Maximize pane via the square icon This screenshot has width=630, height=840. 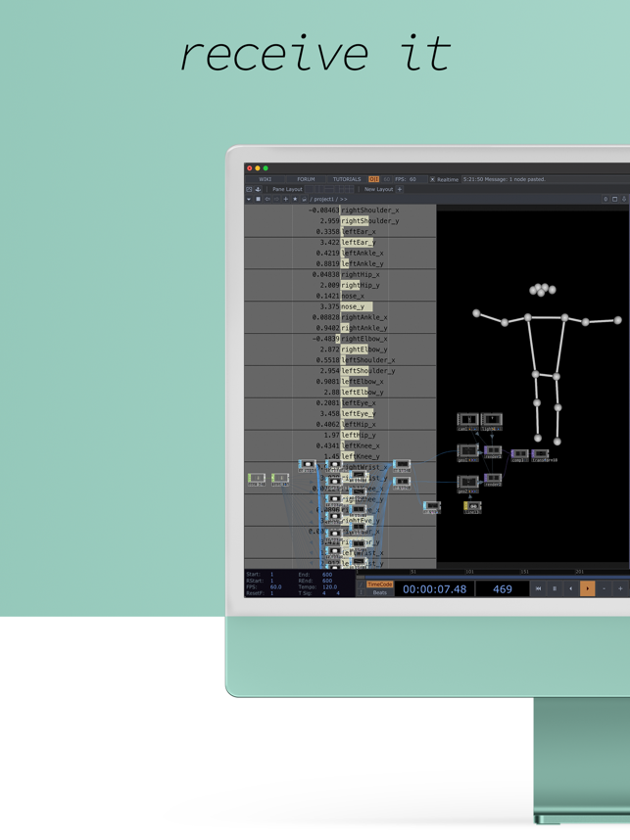click(614, 200)
